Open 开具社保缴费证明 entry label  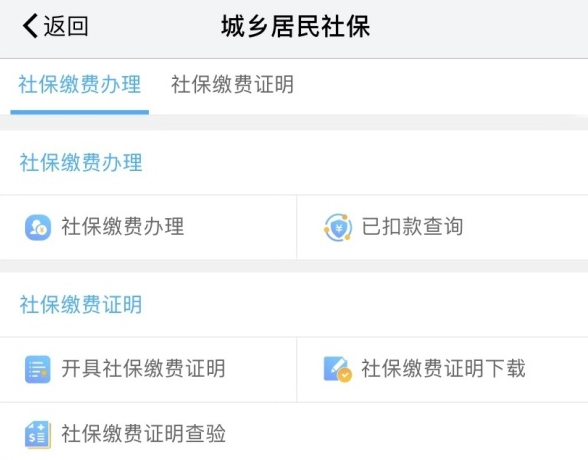click(143, 369)
